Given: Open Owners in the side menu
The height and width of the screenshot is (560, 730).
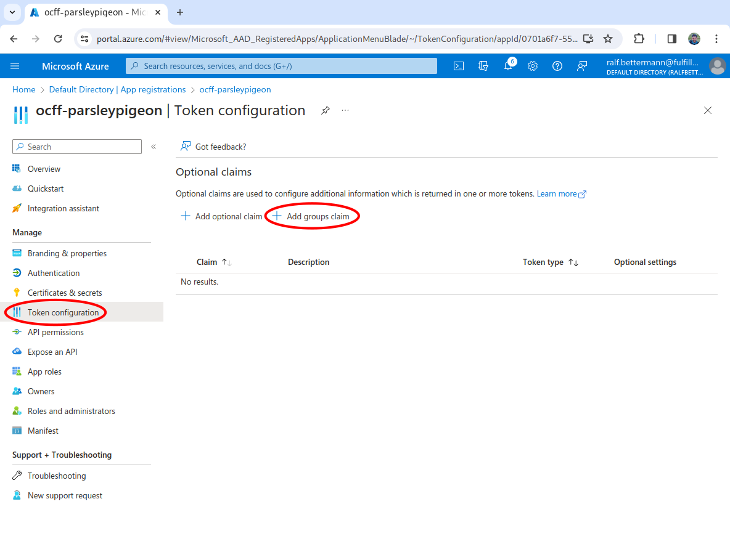Looking at the screenshot, I should point(41,391).
